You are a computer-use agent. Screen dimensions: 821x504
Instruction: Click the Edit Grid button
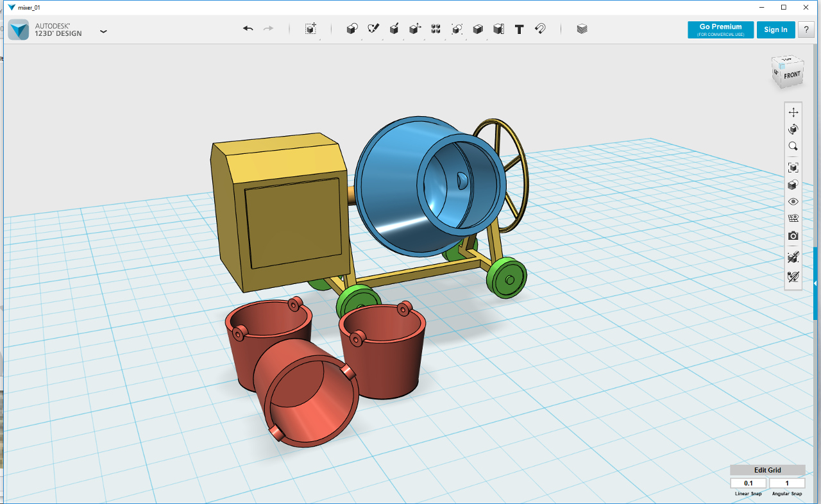click(767, 470)
